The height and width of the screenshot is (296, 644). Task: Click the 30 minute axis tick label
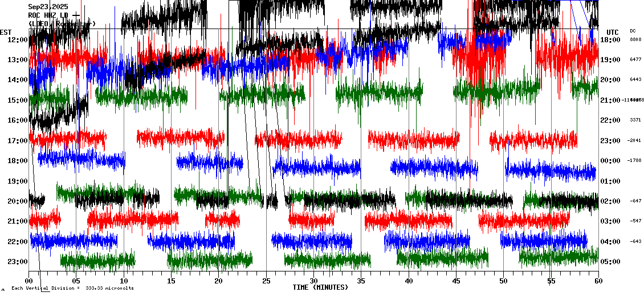[x=313, y=281]
